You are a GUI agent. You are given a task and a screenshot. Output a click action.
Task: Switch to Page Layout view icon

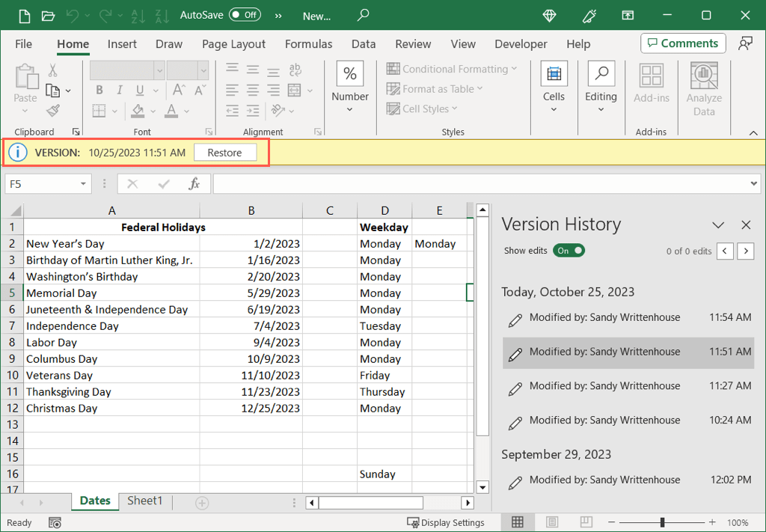[x=552, y=522]
